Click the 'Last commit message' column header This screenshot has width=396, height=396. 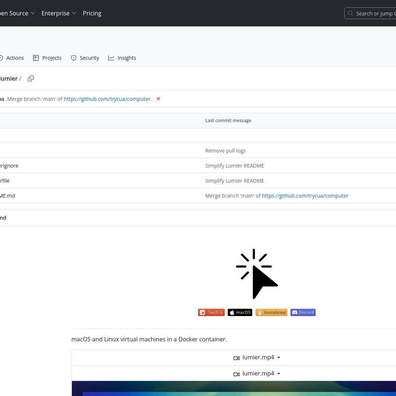[x=228, y=120]
